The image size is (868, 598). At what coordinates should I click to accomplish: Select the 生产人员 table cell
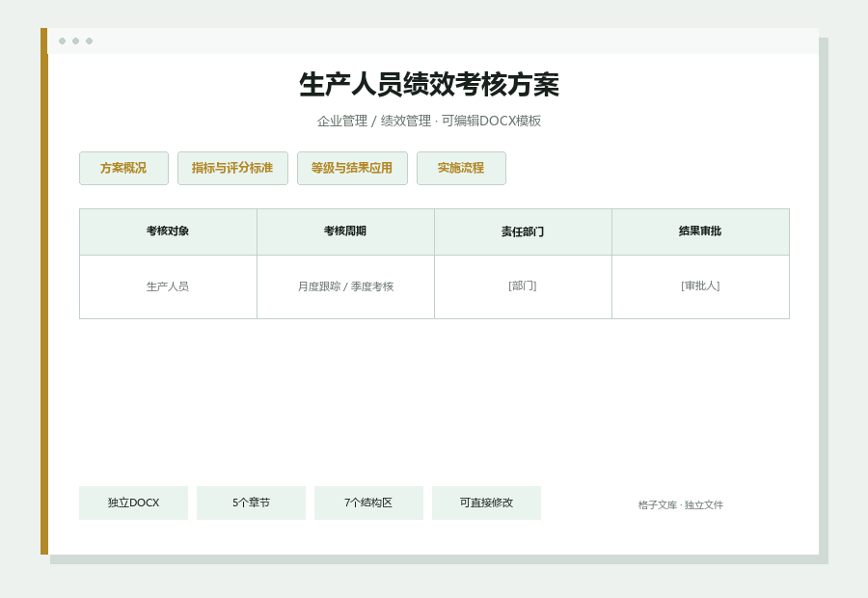(x=168, y=286)
